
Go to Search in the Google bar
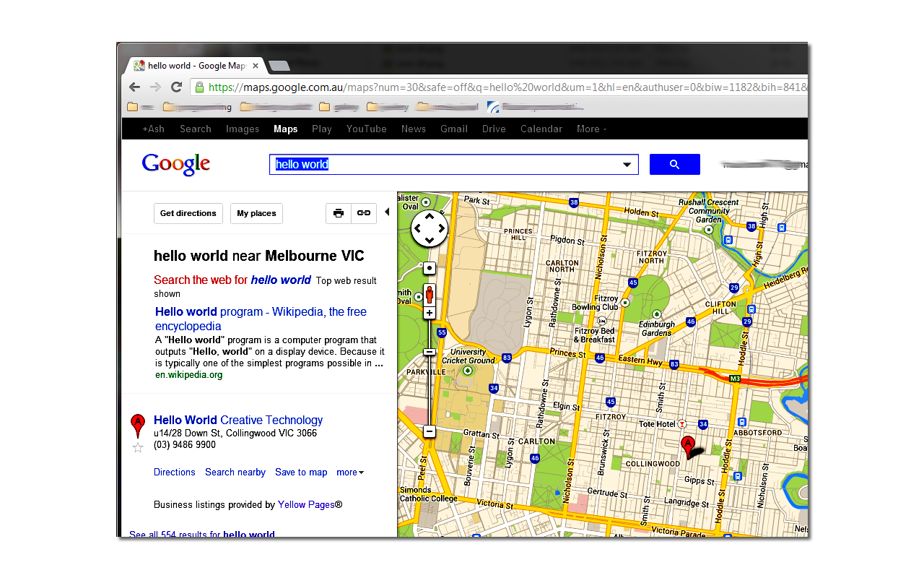click(x=196, y=129)
